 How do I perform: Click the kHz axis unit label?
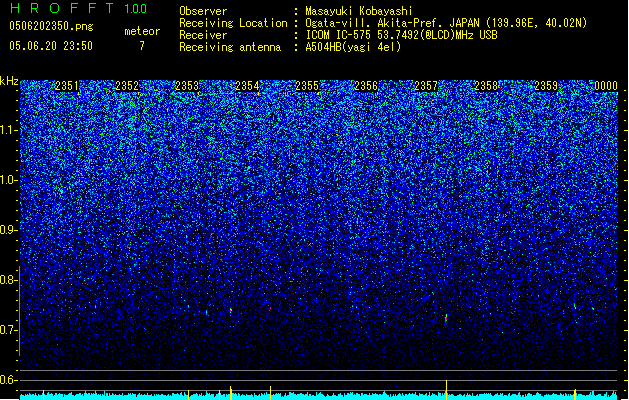point(9,81)
